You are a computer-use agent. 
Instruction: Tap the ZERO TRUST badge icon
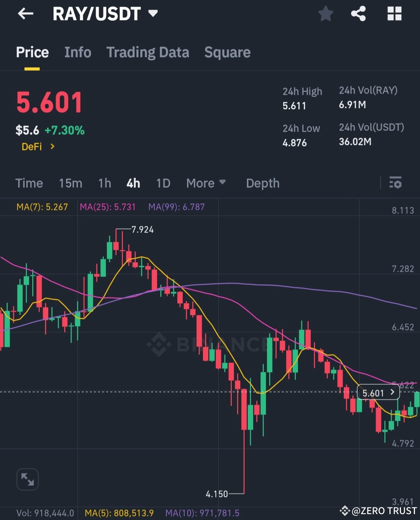click(345, 510)
